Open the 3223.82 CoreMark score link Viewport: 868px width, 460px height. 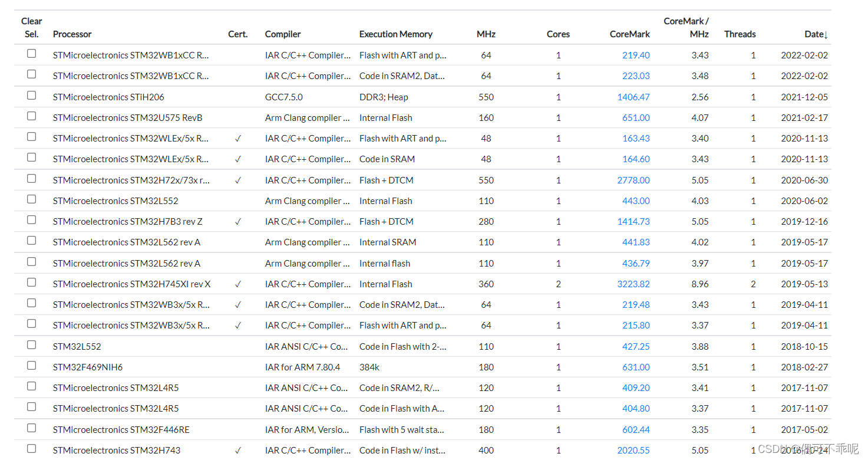pos(633,284)
